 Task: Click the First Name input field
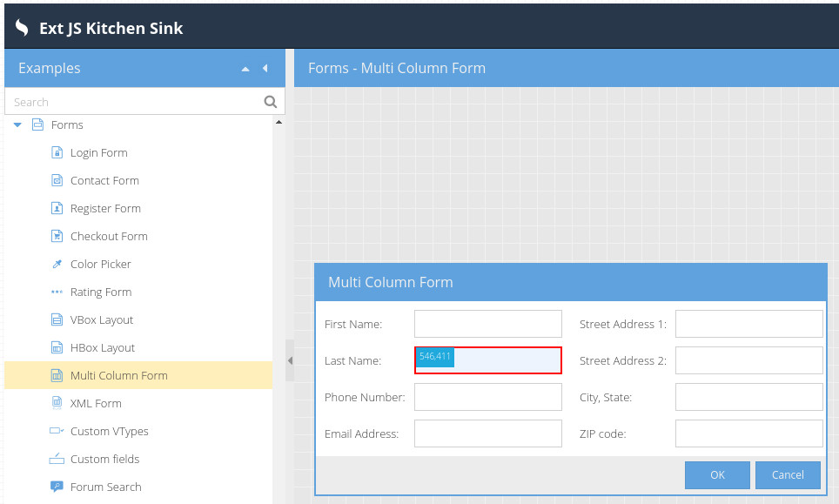click(487, 324)
